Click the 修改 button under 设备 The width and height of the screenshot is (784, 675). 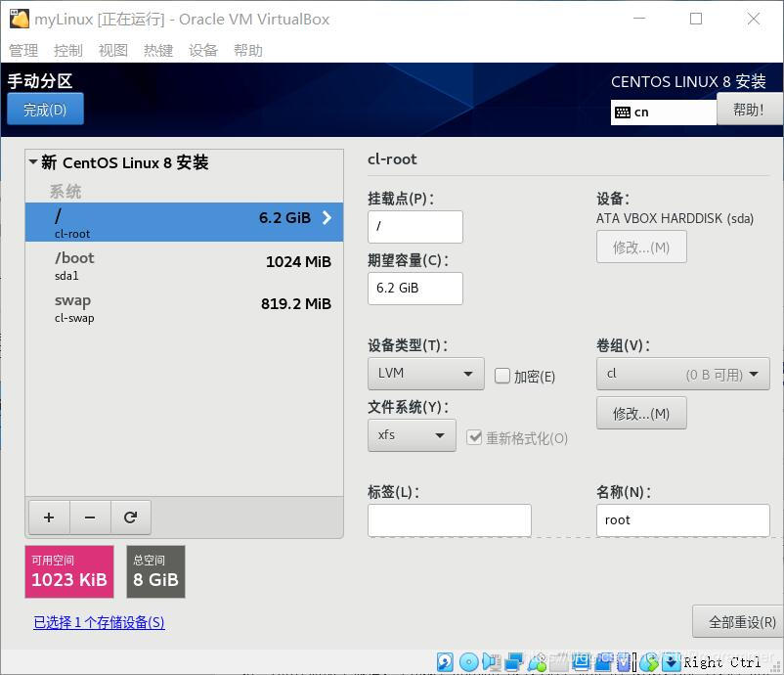641,247
